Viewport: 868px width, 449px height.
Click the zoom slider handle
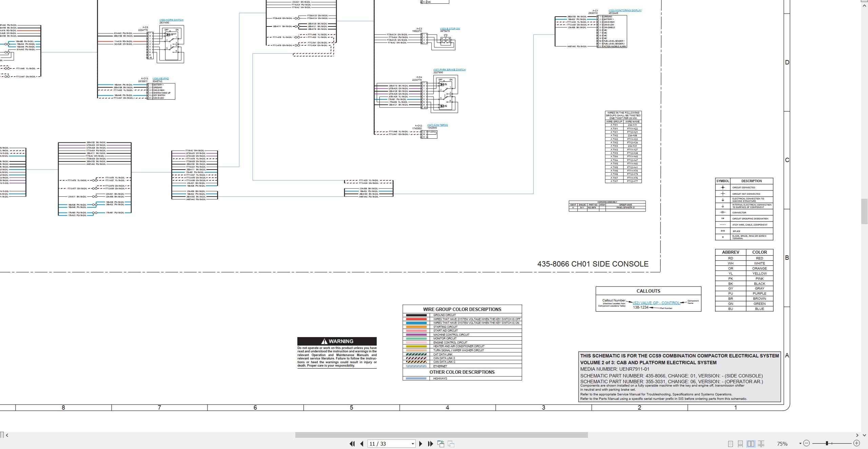pos(827,443)
